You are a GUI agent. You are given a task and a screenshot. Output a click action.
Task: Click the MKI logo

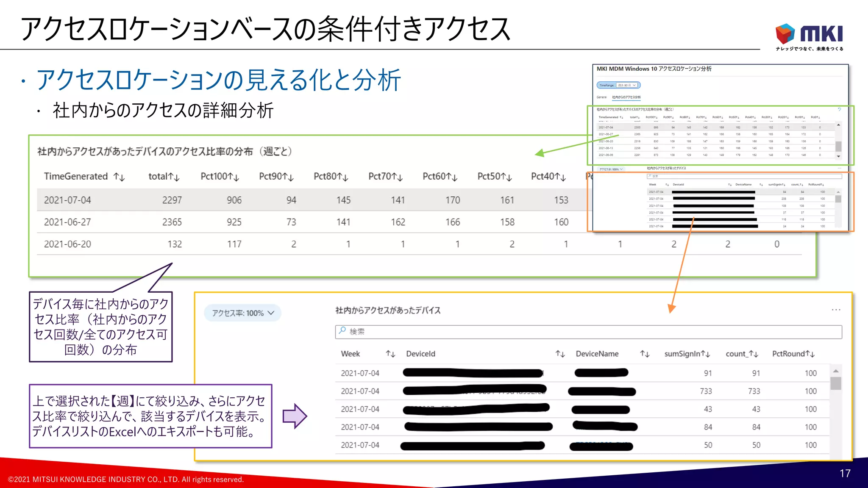pos(809,37)
